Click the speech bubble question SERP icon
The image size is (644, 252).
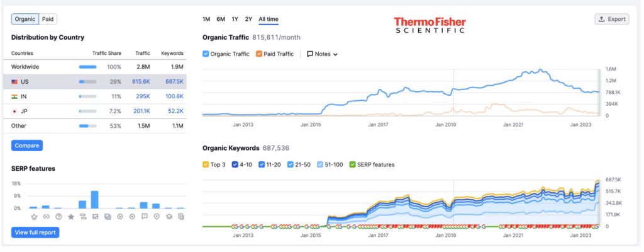(144, 217)
